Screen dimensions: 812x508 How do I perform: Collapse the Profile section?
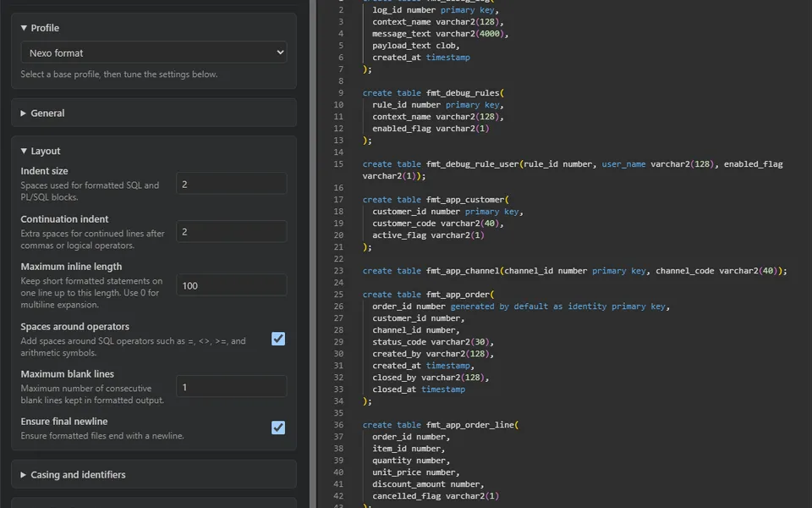click(x=40, y=28)
